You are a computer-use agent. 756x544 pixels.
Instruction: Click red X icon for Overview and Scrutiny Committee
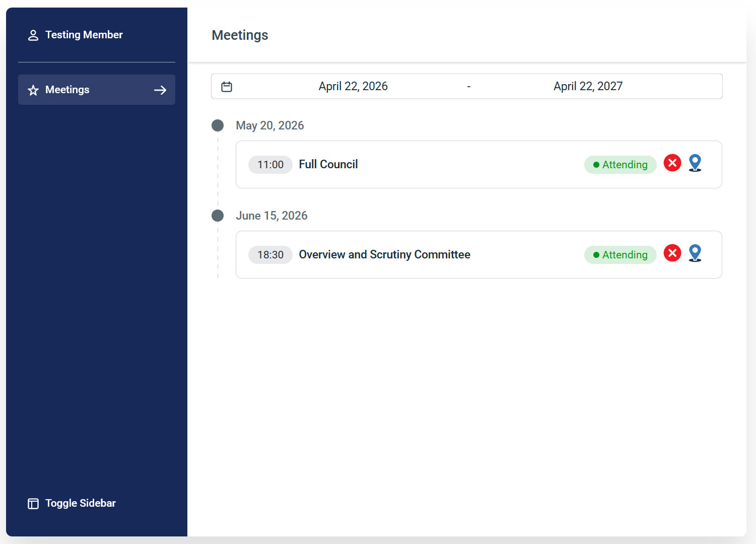pos(672,253)
